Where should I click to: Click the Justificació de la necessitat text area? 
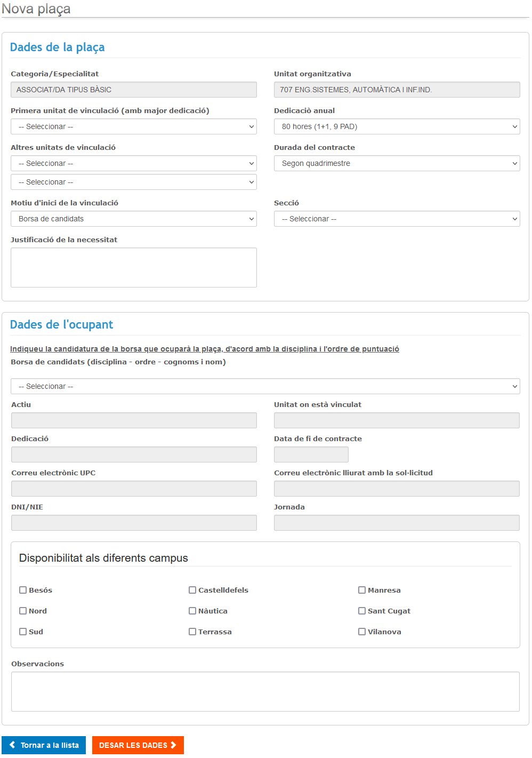[x=133, y=267]
